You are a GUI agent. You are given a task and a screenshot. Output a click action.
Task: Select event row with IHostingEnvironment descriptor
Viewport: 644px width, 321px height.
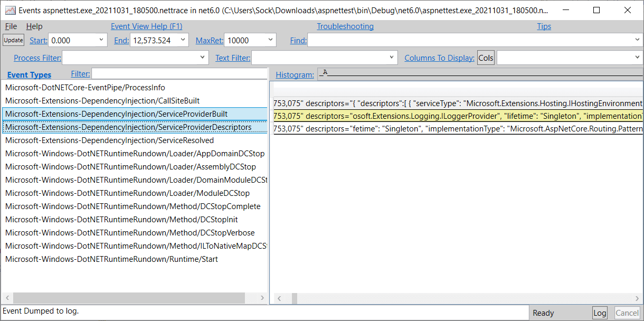pyautogui.click(x=458, y=103)
